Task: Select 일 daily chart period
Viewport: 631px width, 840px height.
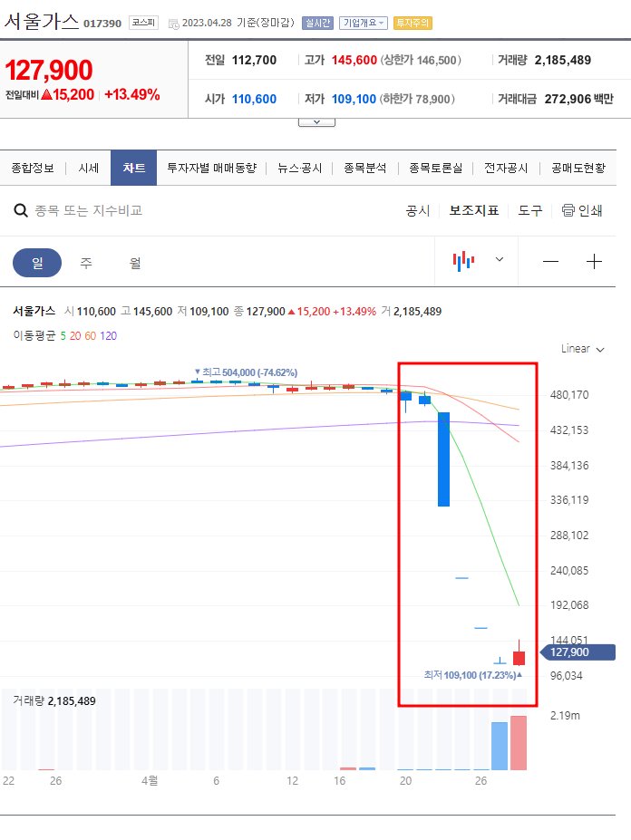Action: [37, 263]
